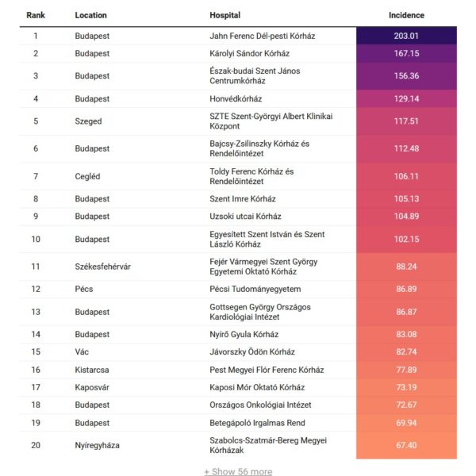Select Kaposi Mór Oktató Kórház row

coord(256,387)
